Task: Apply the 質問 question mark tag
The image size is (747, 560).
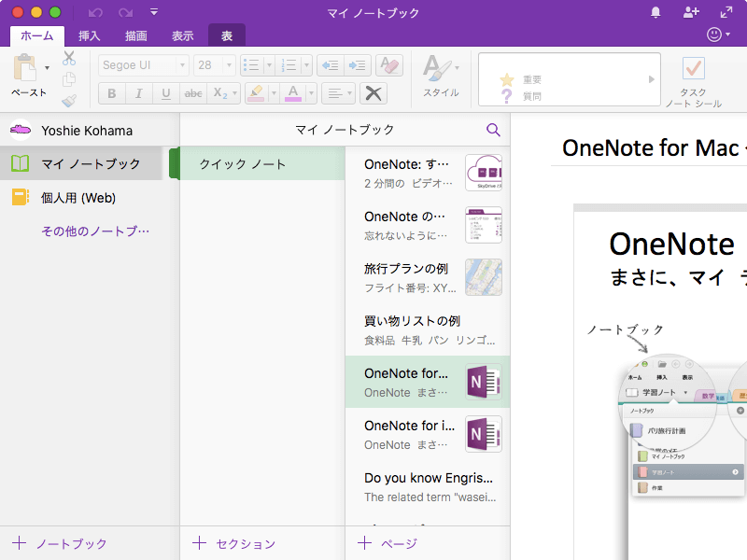Action: tap(521, 96)
